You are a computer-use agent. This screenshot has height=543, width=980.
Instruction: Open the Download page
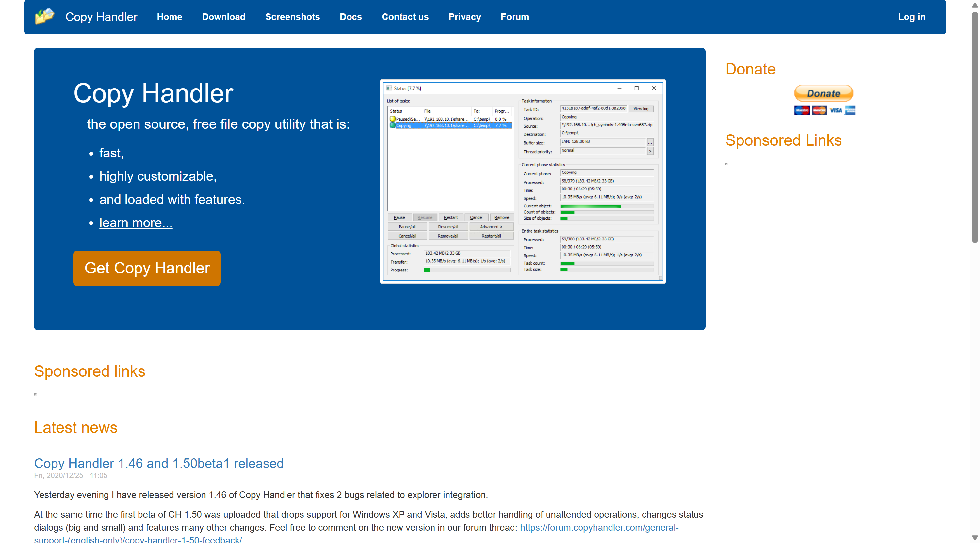224,17
